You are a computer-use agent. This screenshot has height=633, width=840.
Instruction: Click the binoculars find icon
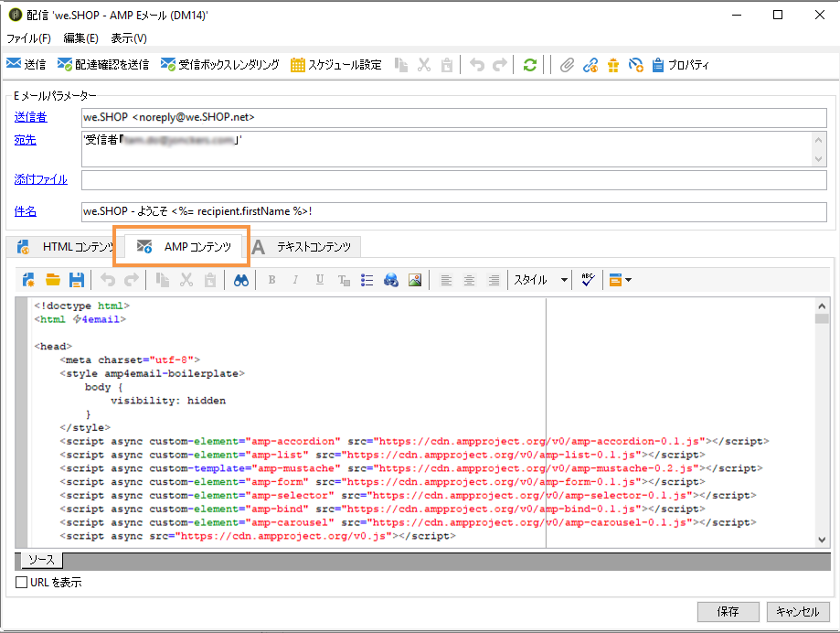click(x=241, y=279)
